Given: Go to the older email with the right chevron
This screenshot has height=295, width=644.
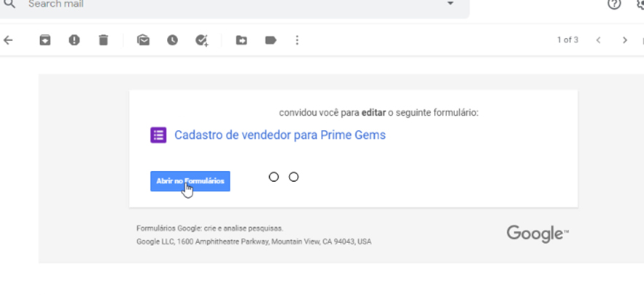Looking at the screenshot, I should coord(625,40).
